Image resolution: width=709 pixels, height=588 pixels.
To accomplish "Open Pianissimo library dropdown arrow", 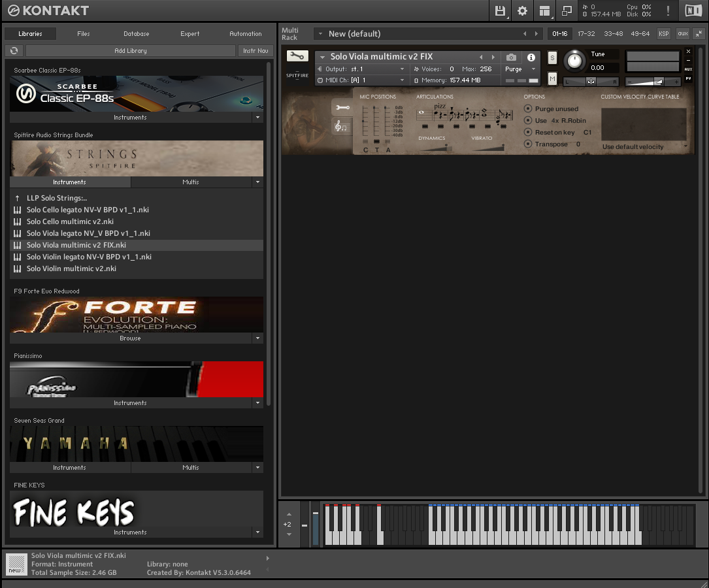I will [257, 402].
